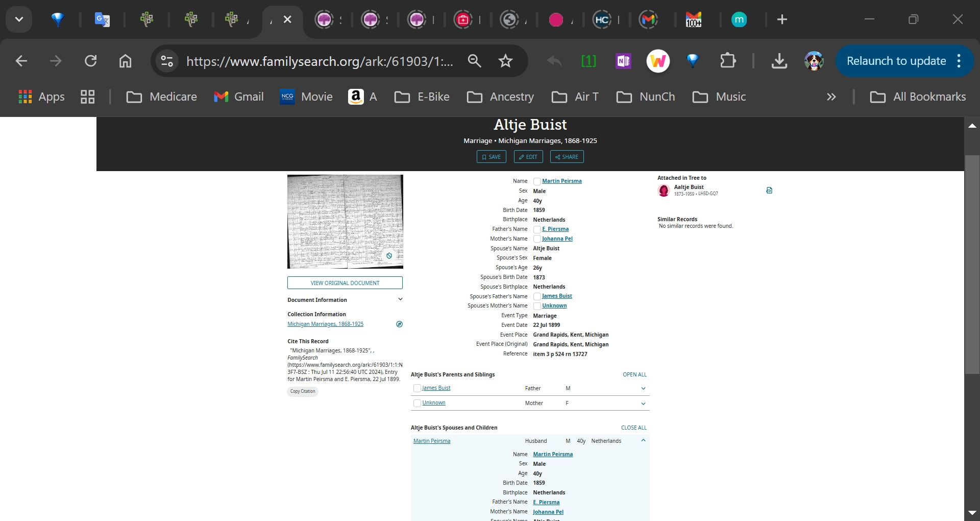Open the Chrome three-dot menu
This screenshot has height=521, width=980.
pos(959,61)
